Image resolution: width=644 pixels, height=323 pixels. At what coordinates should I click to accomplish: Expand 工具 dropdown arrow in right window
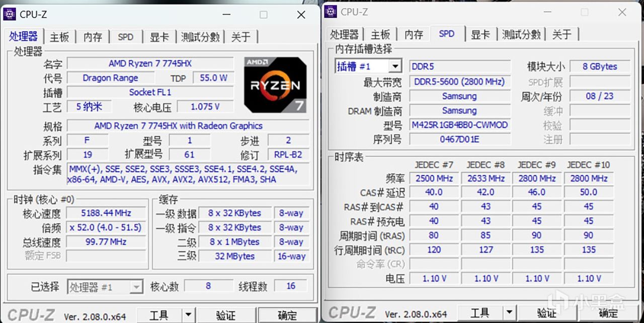[509, 313]
